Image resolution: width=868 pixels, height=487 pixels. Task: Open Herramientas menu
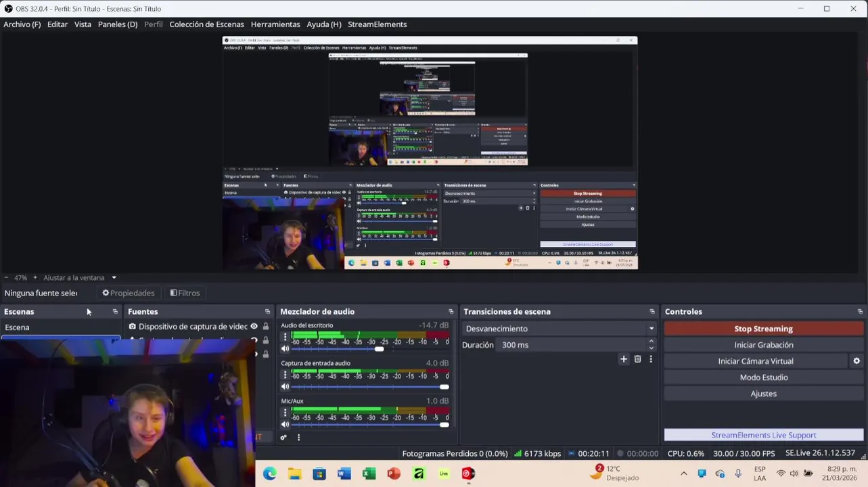(x=275, y=24)
